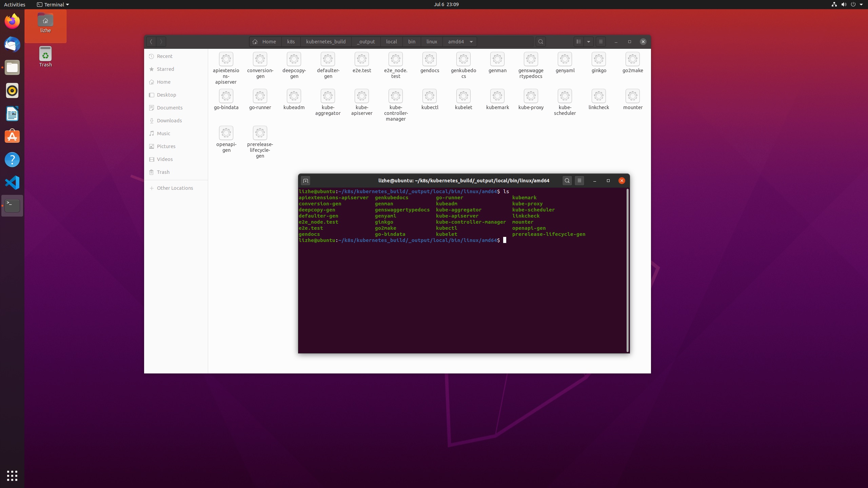Click the Files icon in Ubuntu dock

point(12,67)
